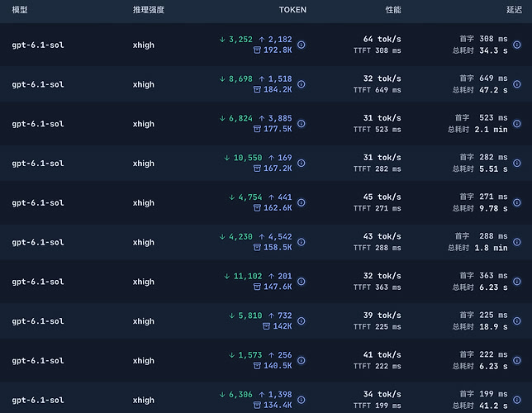Open latency info icon for 1.8 min row

pyautogui.click(x=517, y=242)
